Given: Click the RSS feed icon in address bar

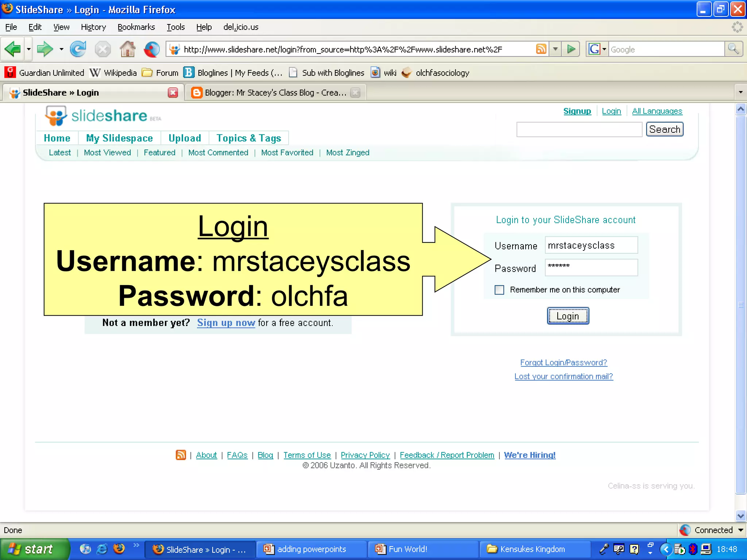Looking at the screenshot, I should click(x=541, y=49).
